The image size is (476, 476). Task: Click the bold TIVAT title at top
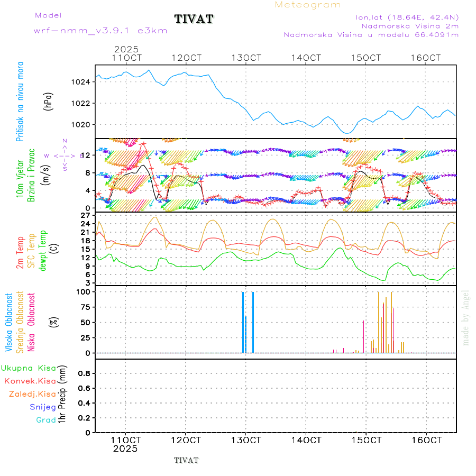pos(194,20)
